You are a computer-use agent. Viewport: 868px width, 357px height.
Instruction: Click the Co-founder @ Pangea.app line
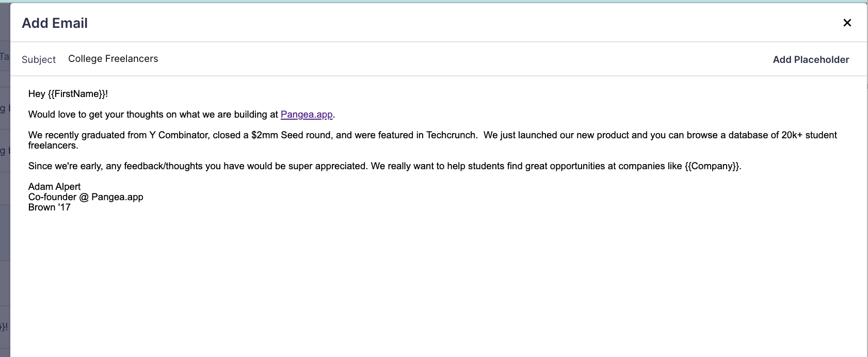86,197
